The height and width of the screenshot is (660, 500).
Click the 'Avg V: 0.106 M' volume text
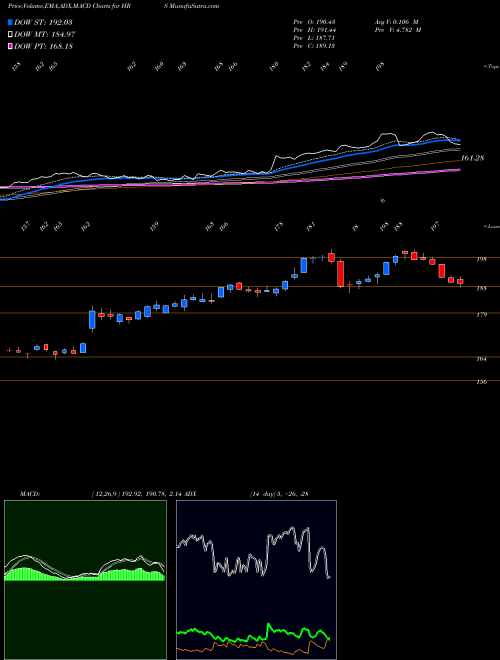396,21
